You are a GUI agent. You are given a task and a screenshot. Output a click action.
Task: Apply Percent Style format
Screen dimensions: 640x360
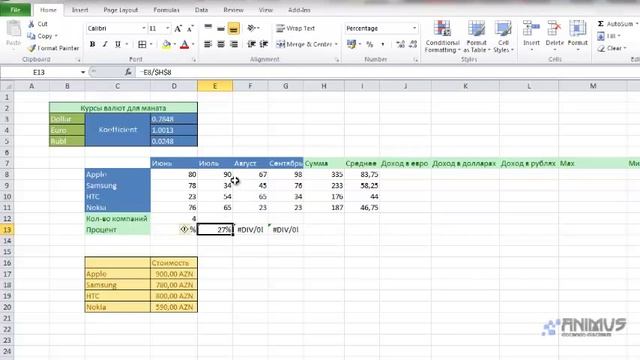[x=370, y=44]
